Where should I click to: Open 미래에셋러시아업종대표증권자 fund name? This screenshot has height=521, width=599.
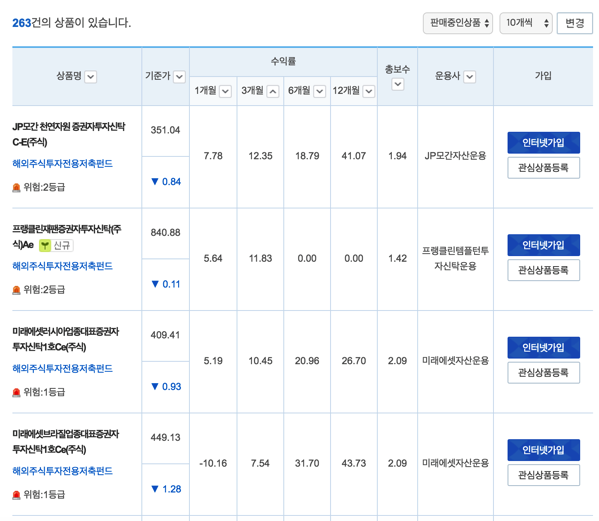66,339
